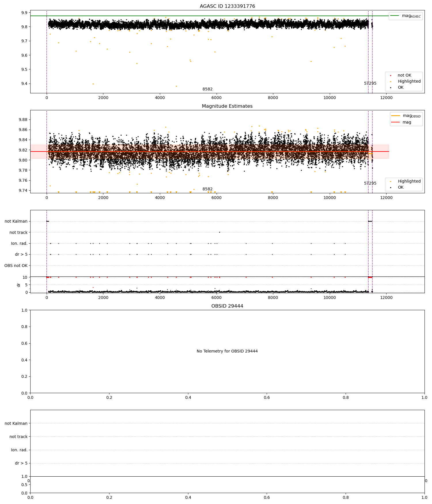Click the "9.88" y-axis tick label
Viewport: 432px width, 504px height.
click(23, 120)
